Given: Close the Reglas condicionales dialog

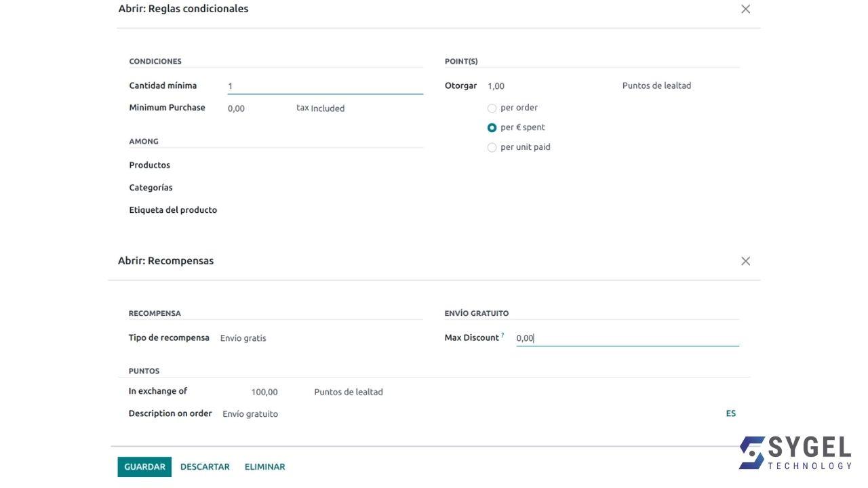Looking at the screenshot, I should (x=745, y=9).
